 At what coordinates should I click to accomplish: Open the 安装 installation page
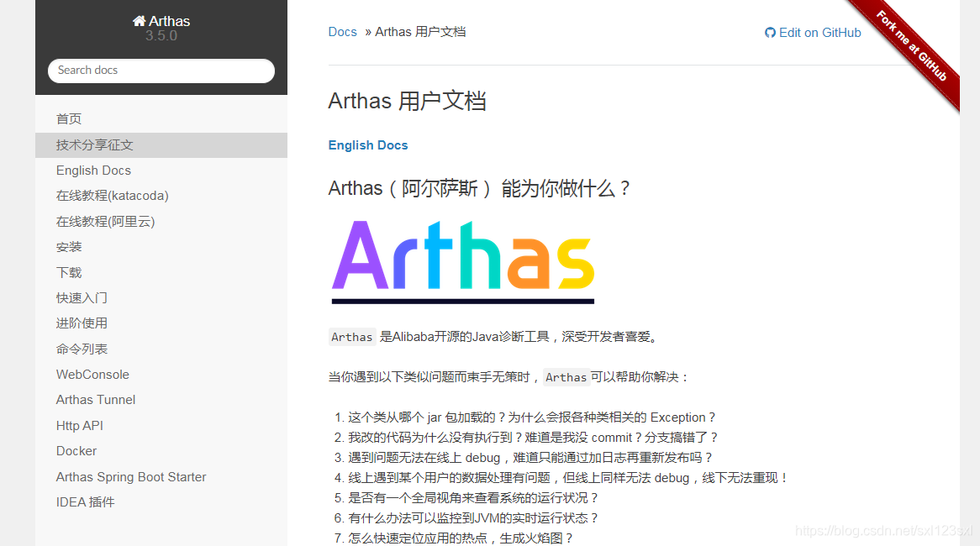[x=68, y=246]
